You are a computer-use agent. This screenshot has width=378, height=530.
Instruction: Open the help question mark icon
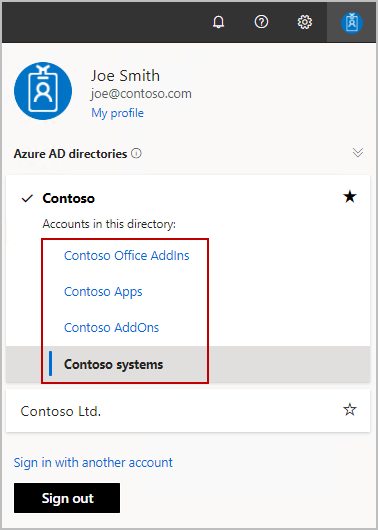coord(261,22)
